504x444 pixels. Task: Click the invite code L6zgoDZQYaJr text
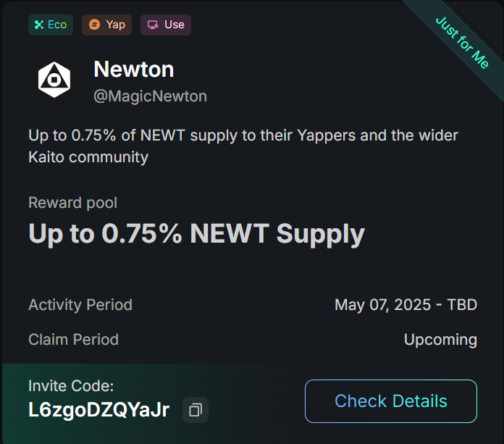coord(98,410)
